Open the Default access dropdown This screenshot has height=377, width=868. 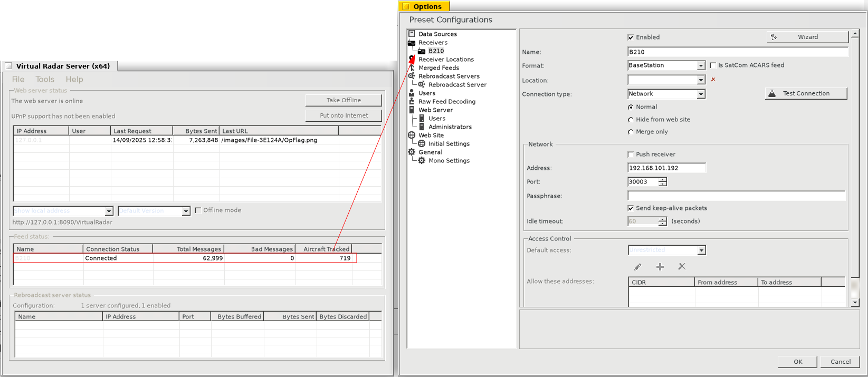click(701, 250)
